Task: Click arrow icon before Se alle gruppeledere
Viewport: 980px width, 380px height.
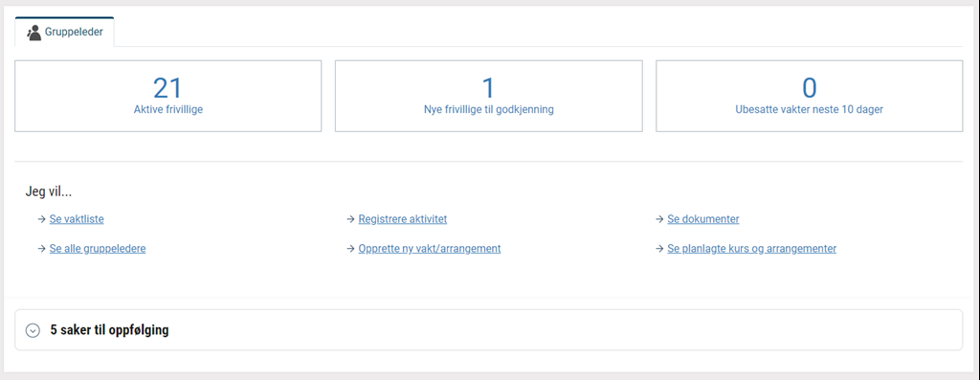Action: point(42,249)
